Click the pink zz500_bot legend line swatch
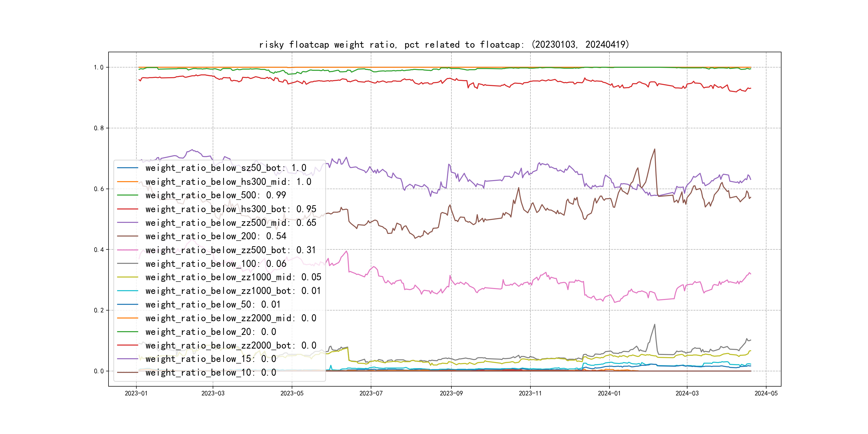Screen dimensions: 868x434 click(127, 250)
